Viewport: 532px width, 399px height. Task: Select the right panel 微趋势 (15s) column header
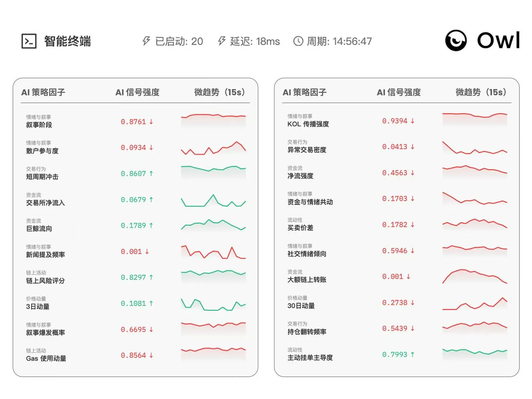click(481, 92)
